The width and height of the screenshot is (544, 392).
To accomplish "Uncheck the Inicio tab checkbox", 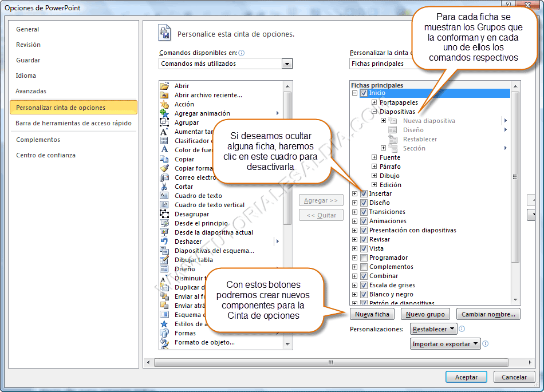I will coord(364,93).
